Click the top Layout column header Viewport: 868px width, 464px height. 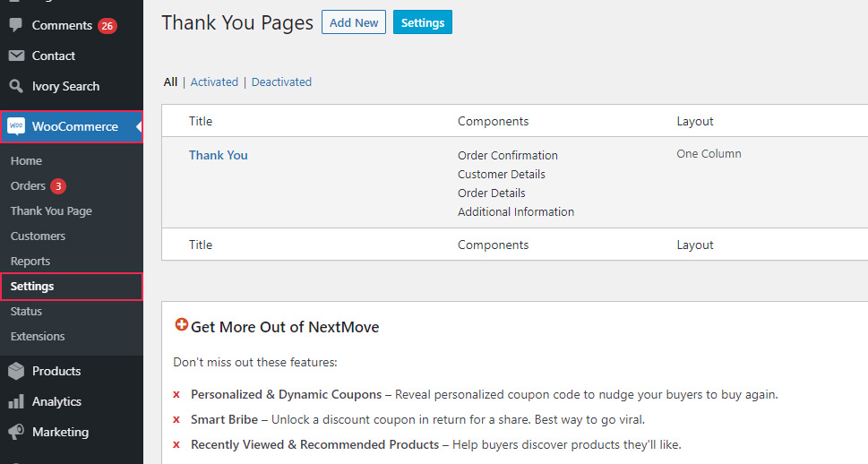coord(695,121)
